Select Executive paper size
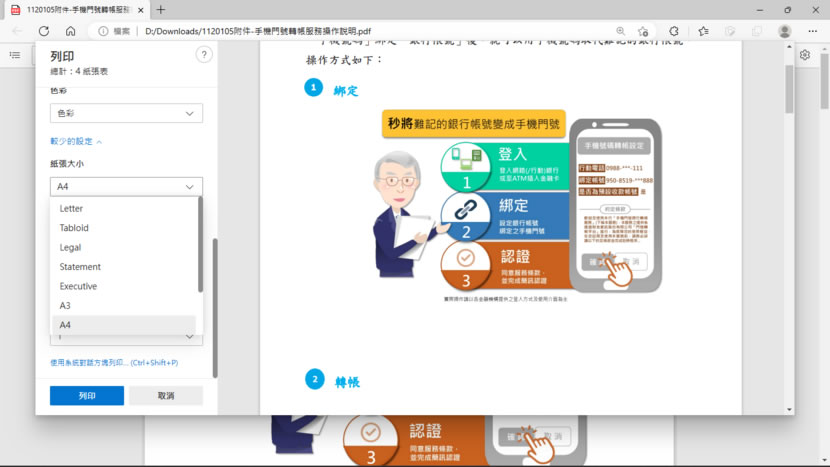The image size is (830, 467). pos(78,286)
